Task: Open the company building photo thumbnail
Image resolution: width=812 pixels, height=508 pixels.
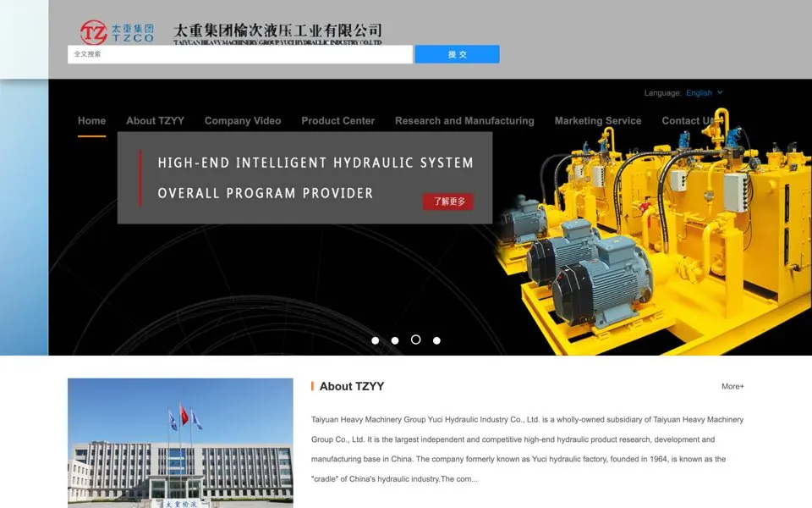Action: [x=180, y=443]
